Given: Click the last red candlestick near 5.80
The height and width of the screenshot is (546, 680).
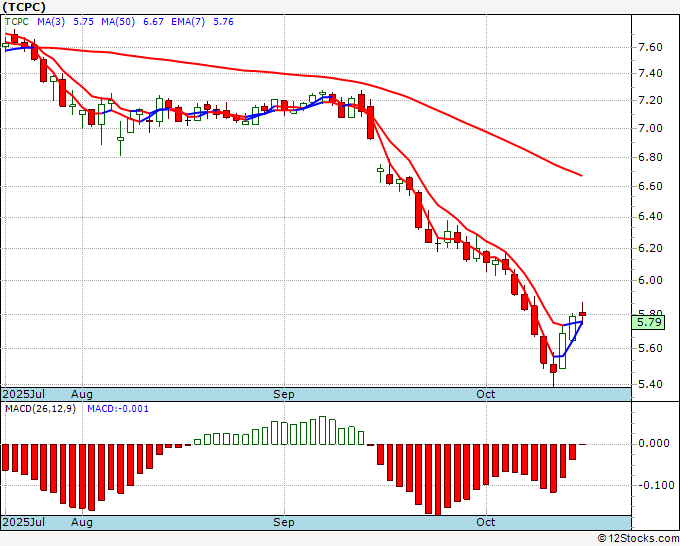Looking at the screenshot, I should click(x=582, y=314).
